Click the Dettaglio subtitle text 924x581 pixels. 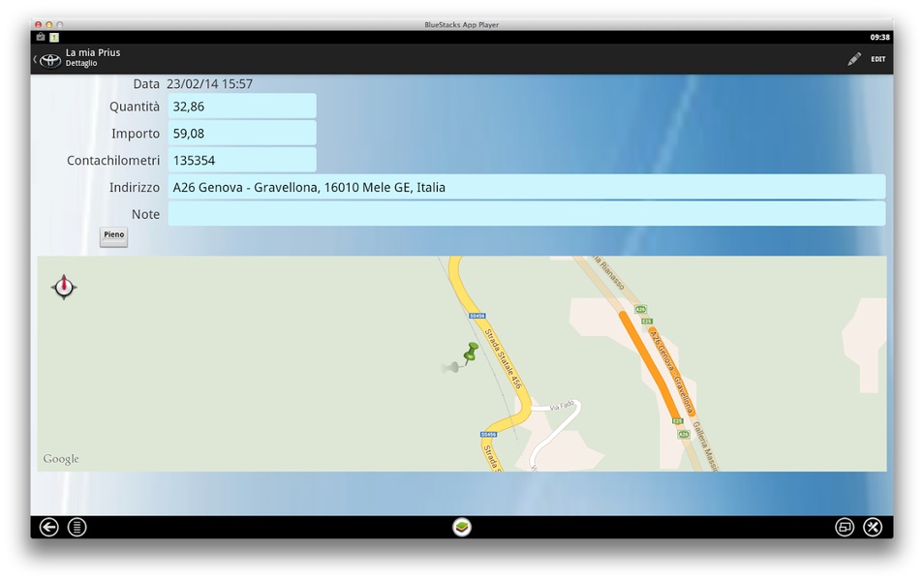(x=81, y=63)
